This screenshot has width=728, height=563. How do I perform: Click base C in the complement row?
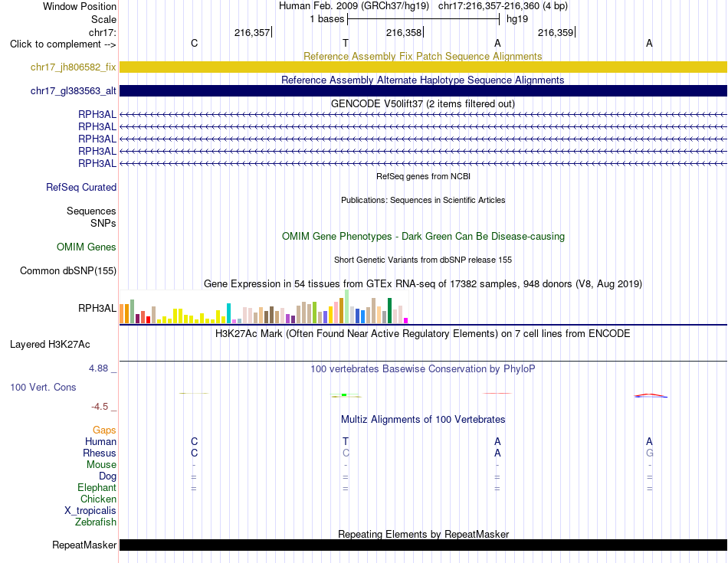[194, 43]
